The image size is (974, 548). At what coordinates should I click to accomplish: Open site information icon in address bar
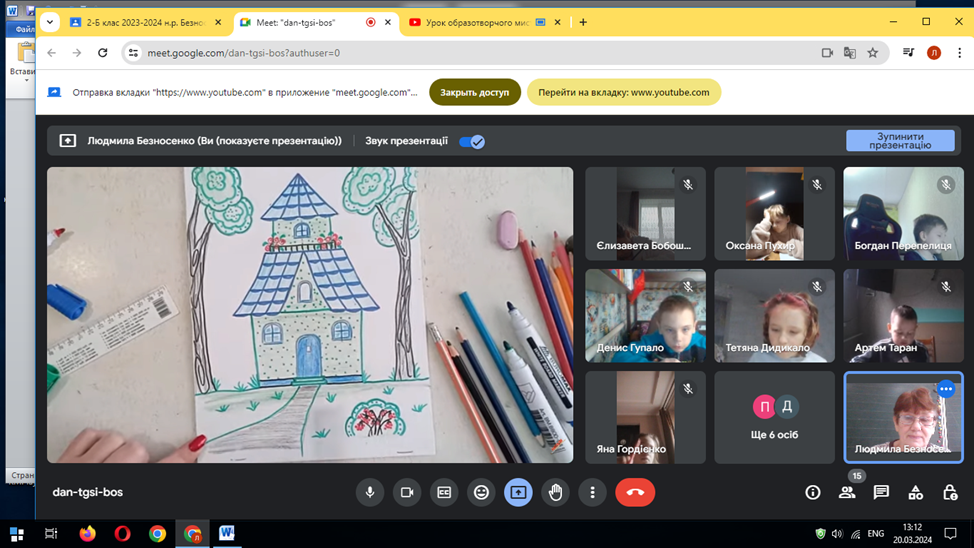tap(133, 53)
